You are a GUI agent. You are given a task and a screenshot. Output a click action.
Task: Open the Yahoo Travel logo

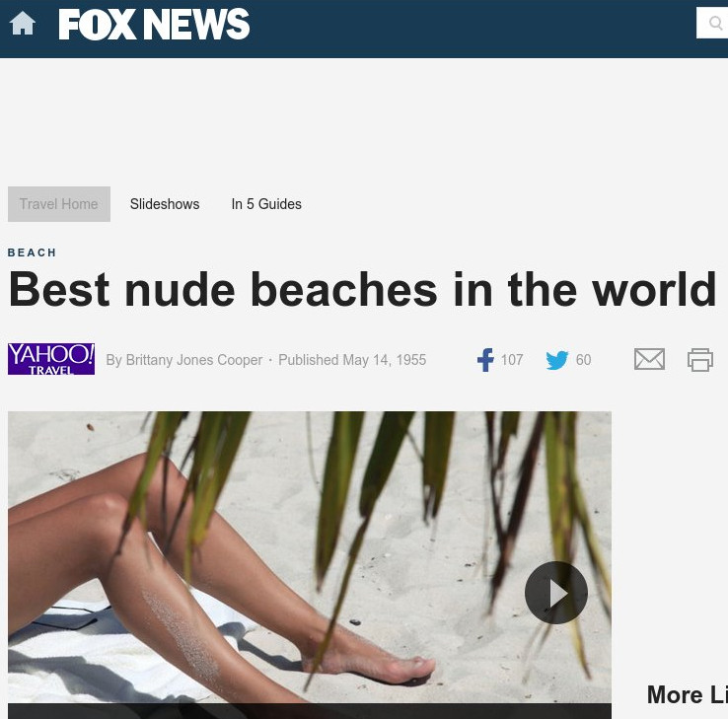[51, 359]
